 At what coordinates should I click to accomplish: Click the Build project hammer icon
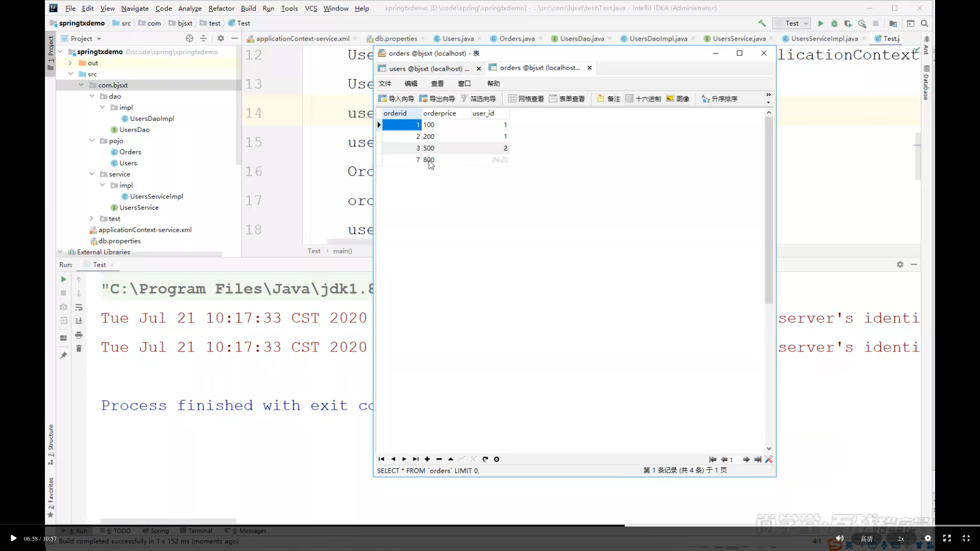click(762, 23)
